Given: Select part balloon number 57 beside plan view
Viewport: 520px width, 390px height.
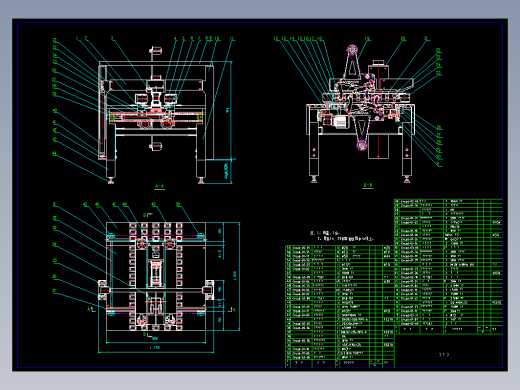Looking at the screenshot, I should [x=54, y=291].
